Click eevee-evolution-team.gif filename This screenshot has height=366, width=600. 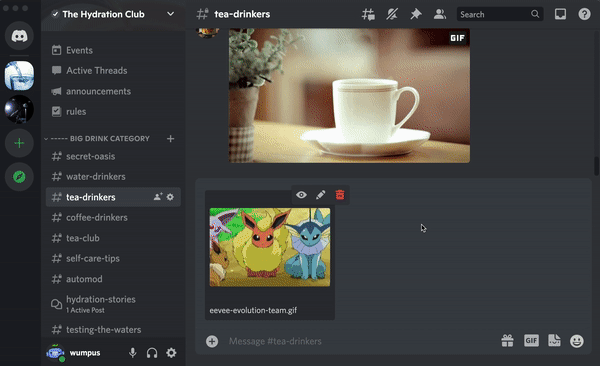[253, 310]
